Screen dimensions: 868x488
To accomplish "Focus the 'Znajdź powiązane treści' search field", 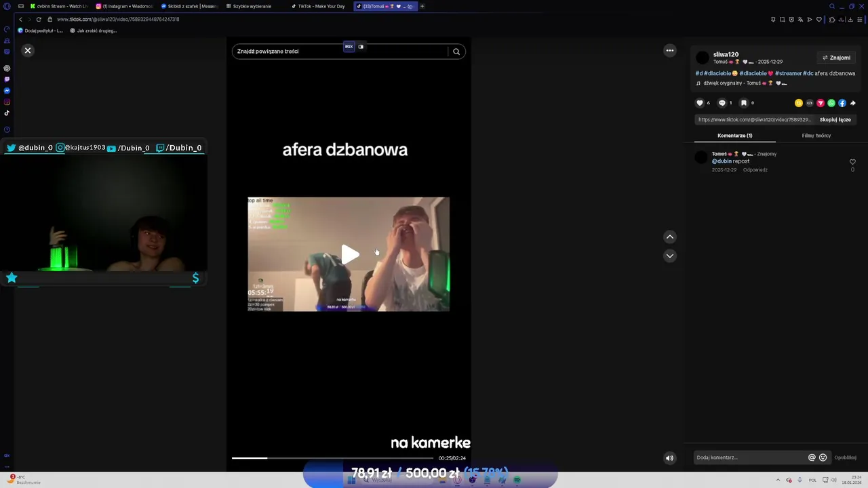I will click(x=339, y=52).
